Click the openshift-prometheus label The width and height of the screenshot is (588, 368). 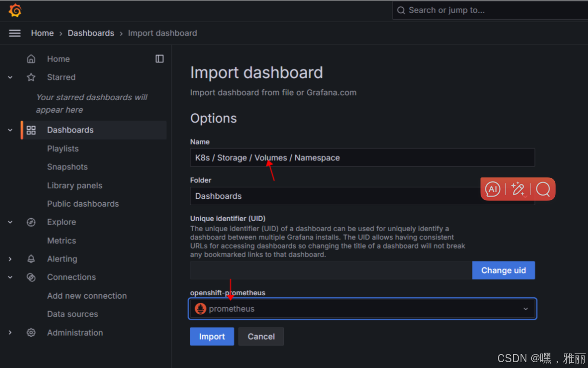pyautogui.click(x=227, y=293)
